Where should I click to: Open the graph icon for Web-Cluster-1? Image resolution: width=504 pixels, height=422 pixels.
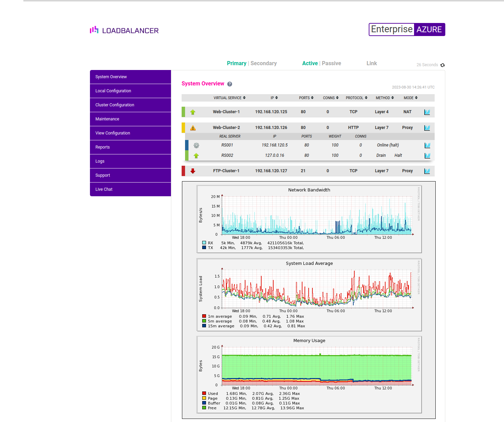[x=427, y=112]
